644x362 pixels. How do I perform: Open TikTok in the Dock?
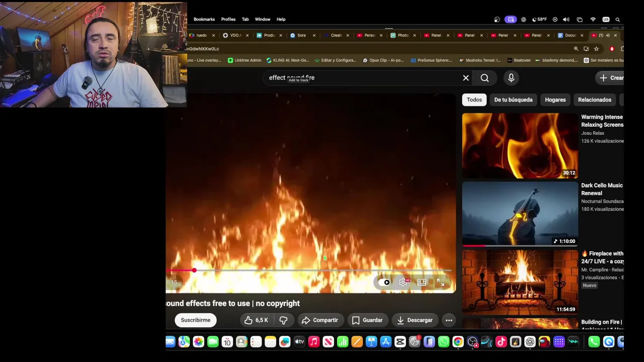[501, 342]
